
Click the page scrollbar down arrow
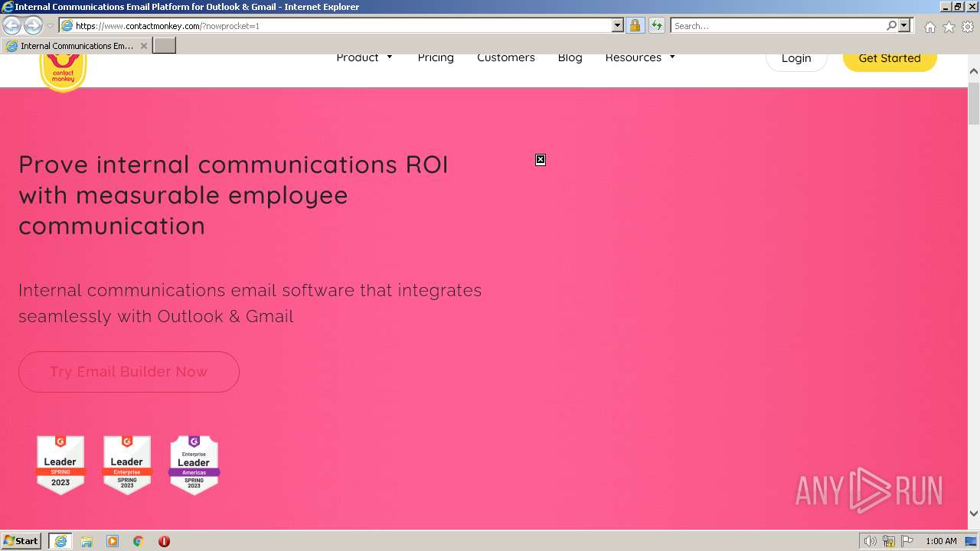click(x=974, y=514)
